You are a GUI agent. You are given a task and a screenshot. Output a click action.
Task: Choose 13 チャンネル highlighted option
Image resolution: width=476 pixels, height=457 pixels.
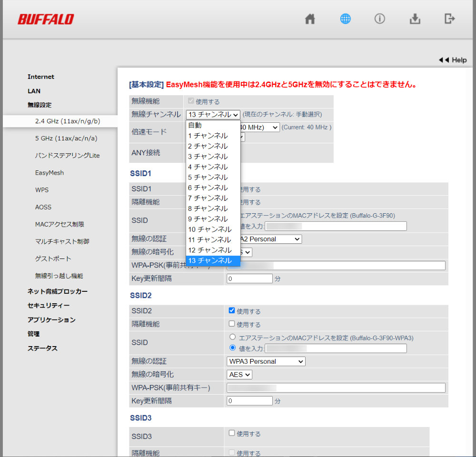[x=213, y=260]
